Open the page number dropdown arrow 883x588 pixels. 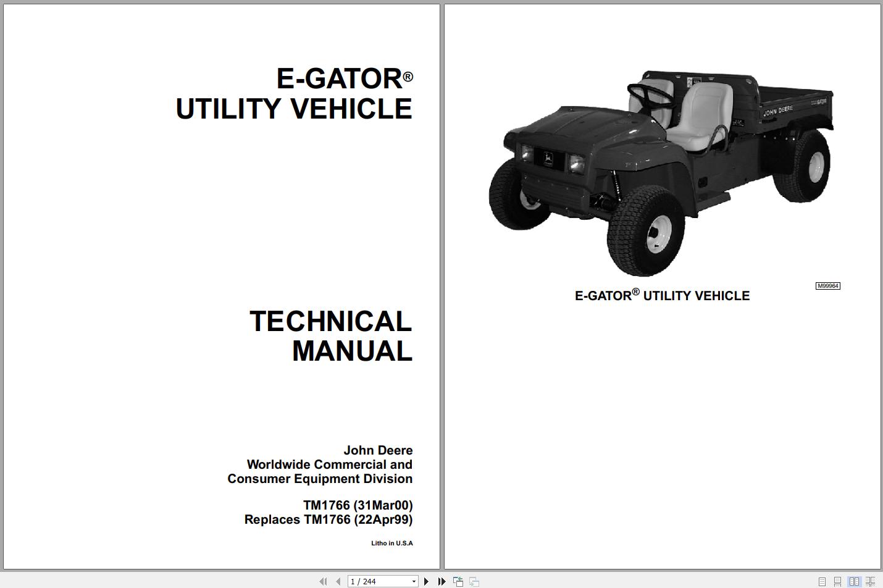(414, 582)
